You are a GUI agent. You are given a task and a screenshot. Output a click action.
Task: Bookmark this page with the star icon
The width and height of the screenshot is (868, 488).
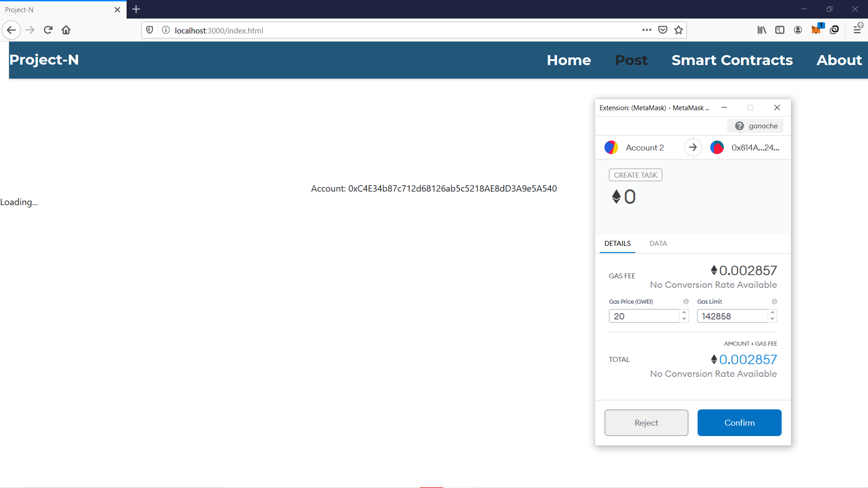[x=679, y=30]
